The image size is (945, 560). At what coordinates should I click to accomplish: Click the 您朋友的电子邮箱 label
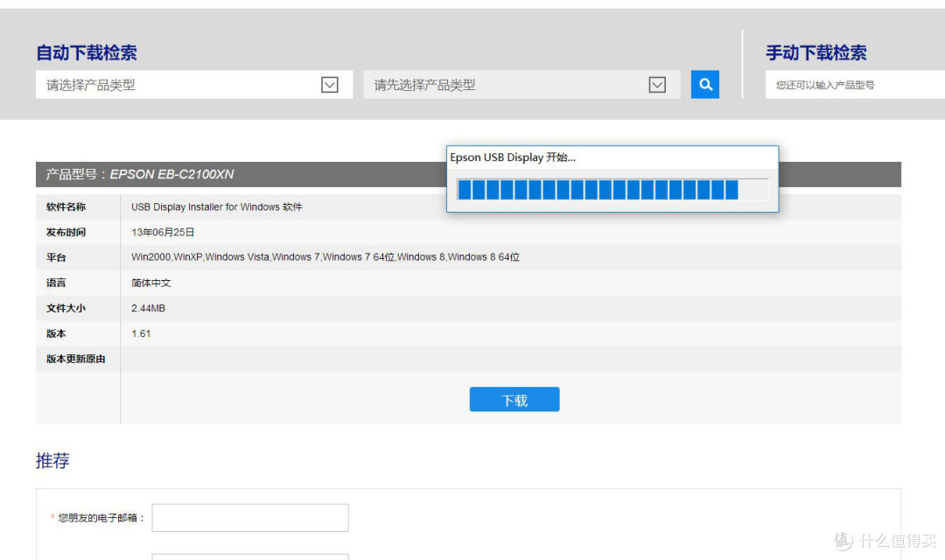tap(100, 518)
